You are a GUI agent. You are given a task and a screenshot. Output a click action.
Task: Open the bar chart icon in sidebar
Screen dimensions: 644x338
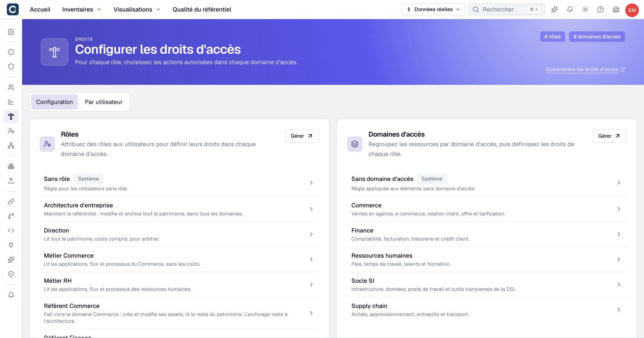11,102
